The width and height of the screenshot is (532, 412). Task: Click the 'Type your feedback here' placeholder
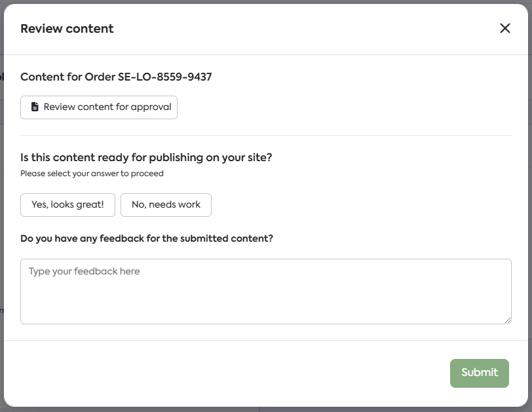pyautogui.click(x=84, y=271)
